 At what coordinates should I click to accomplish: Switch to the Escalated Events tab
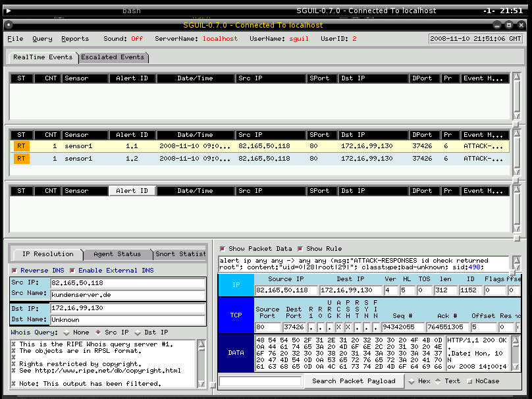(113, 57)
